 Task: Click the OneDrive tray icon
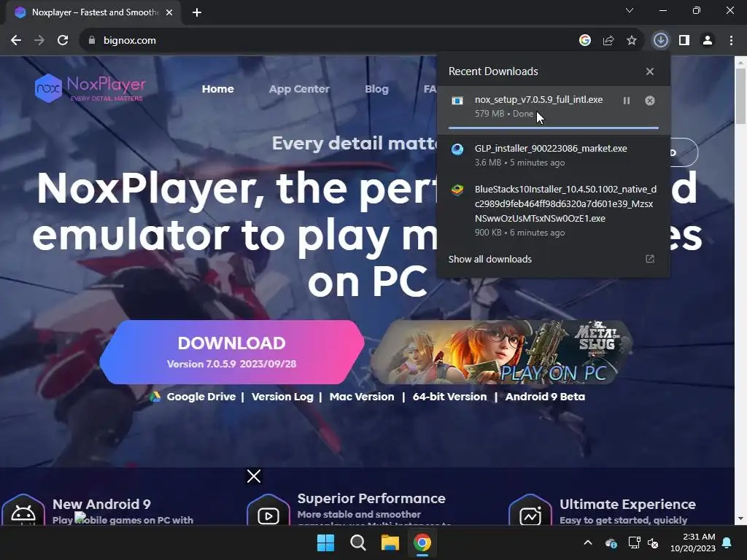tap(611, 542)
